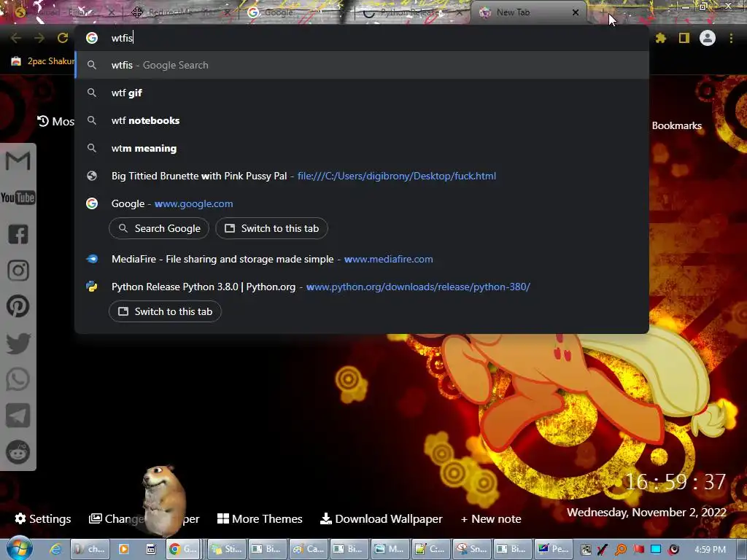Open the Reddit sidebar shortcut
The height and width of the screenshot is (560, 747).
point(18,452)
